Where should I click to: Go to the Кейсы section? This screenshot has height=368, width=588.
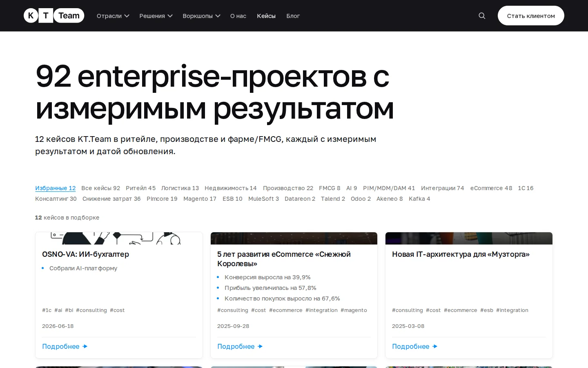coord(266,16)
